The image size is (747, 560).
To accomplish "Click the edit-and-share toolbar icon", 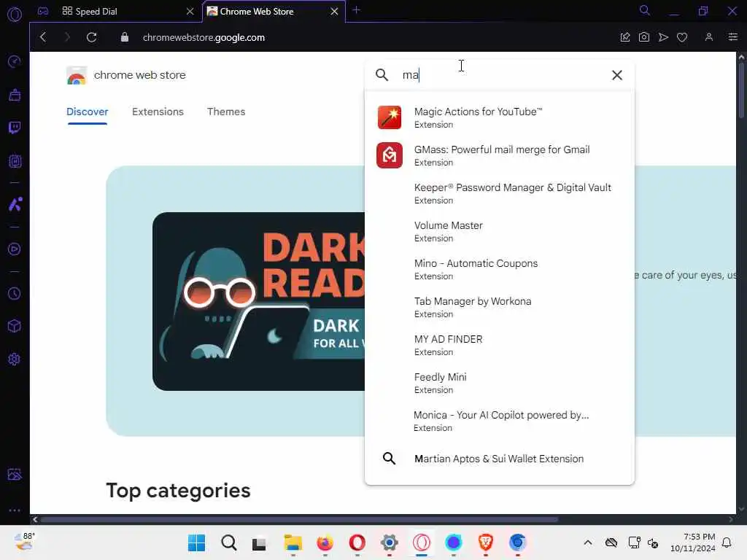I will (625, 37).
